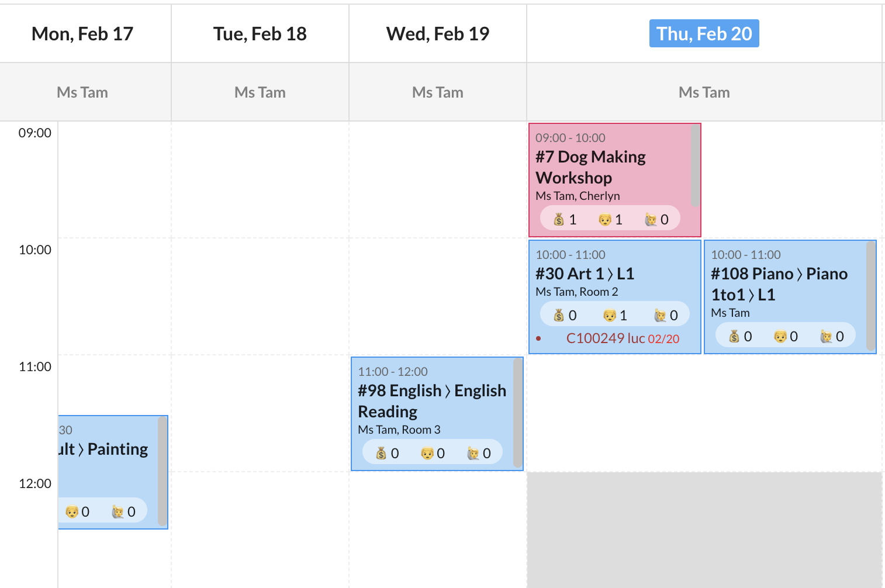Click the grey handle on Piano class block

point(870,295)
